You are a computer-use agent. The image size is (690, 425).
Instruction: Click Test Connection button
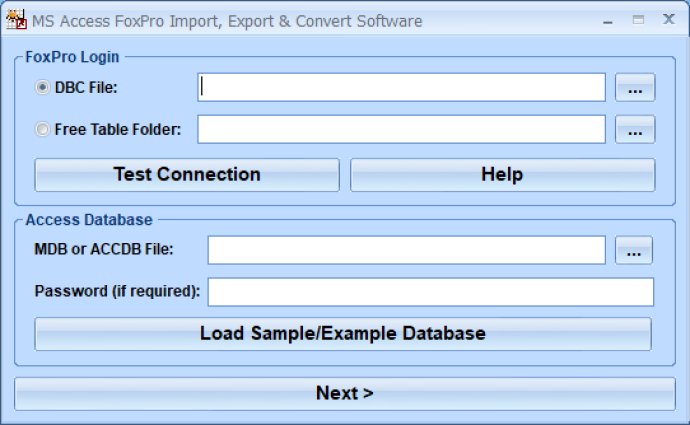click(187, 175)
